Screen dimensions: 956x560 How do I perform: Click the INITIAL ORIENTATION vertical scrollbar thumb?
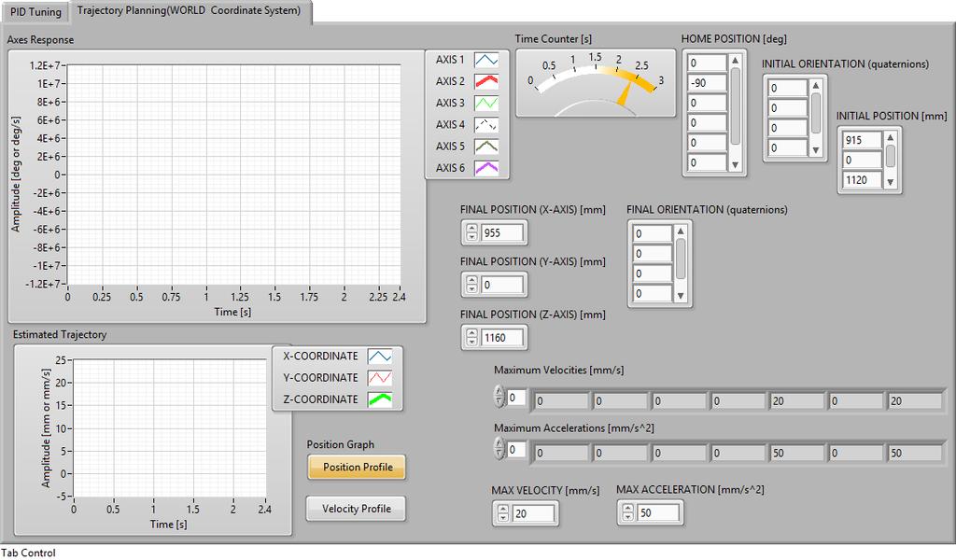816,113
